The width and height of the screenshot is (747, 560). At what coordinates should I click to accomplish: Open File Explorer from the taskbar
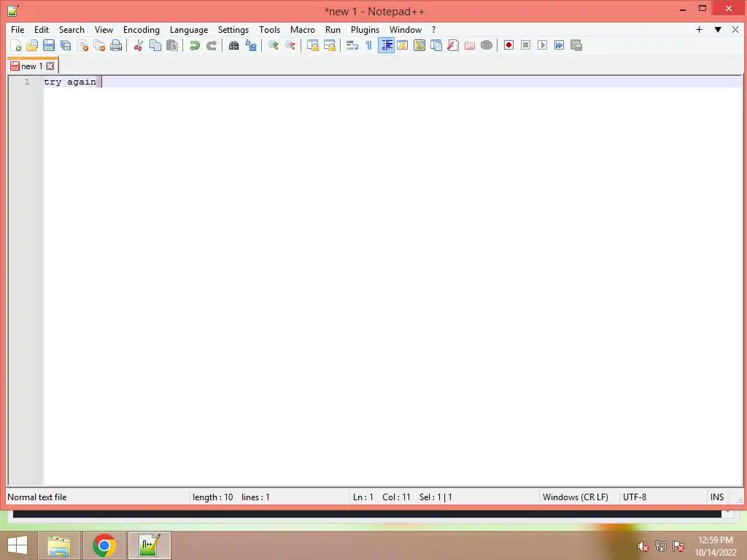pos(59,545)
